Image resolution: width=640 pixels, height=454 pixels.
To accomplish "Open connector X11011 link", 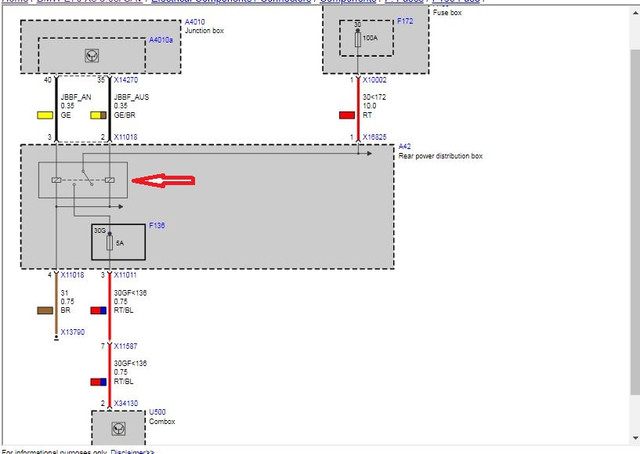I will (x=125, y=275).
